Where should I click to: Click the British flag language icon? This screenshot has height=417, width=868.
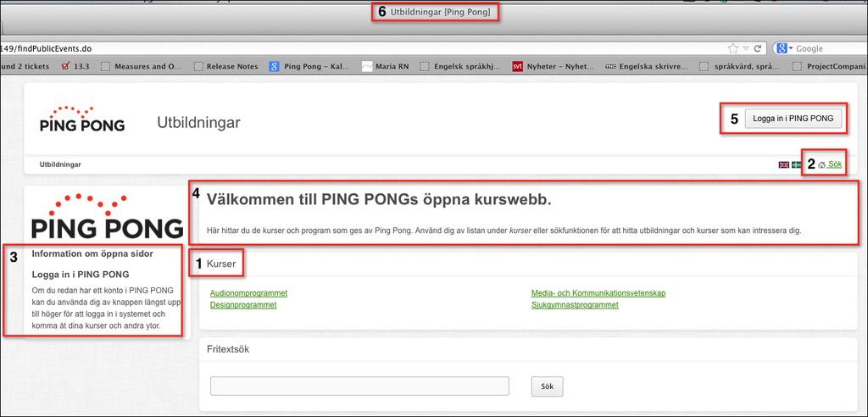pyautogui.click(x=784, y=164)
